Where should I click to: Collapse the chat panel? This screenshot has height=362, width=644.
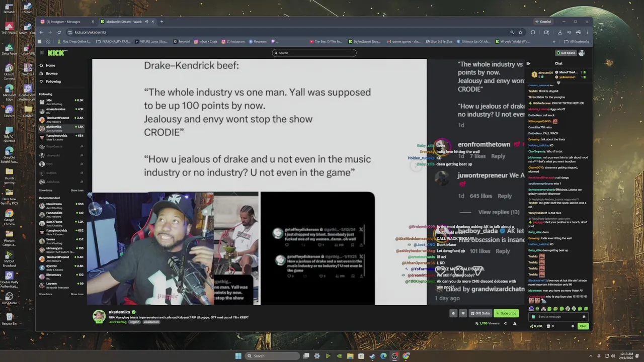(x=528, y=64)
